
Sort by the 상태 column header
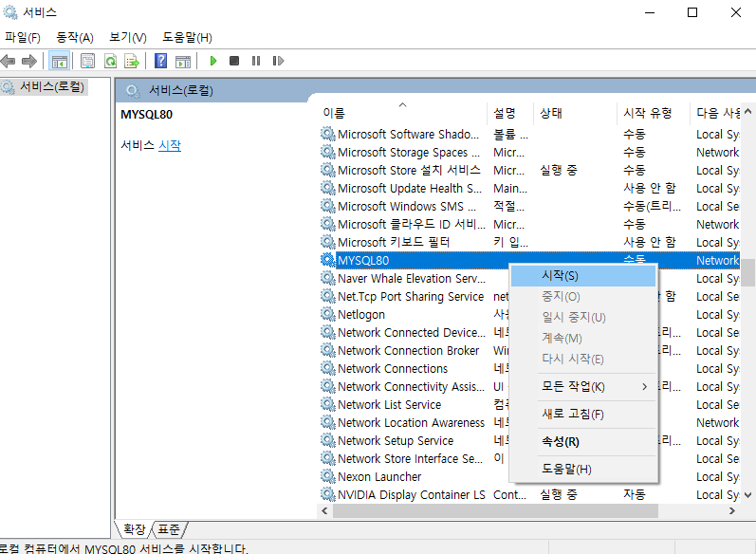coord(575,113)
